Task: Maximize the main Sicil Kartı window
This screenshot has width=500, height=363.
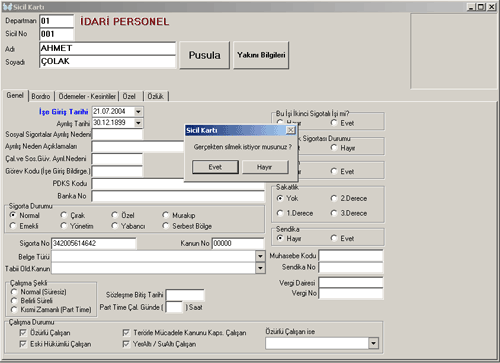Action: tap(482, 6)
